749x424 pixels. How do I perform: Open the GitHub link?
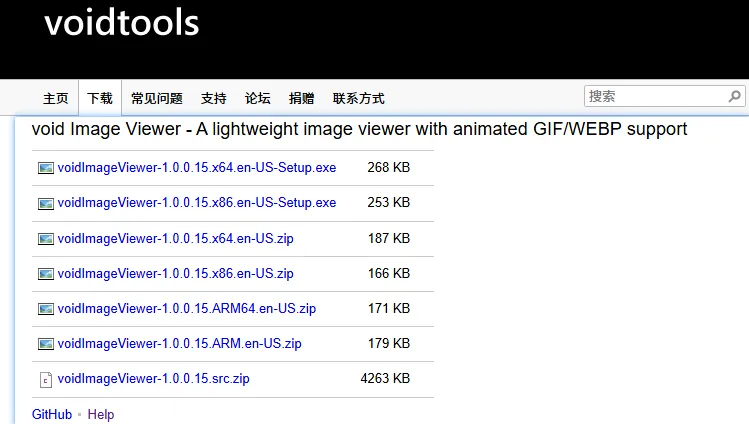(x=52, y=414)
